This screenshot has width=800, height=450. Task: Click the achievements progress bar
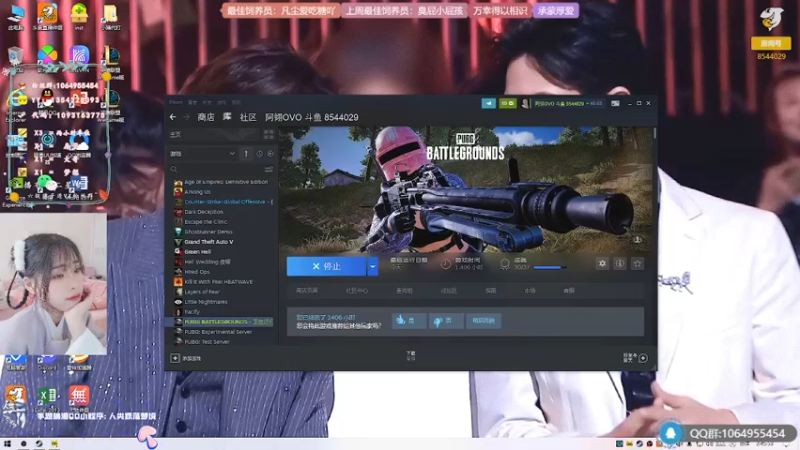pos(549,267)
